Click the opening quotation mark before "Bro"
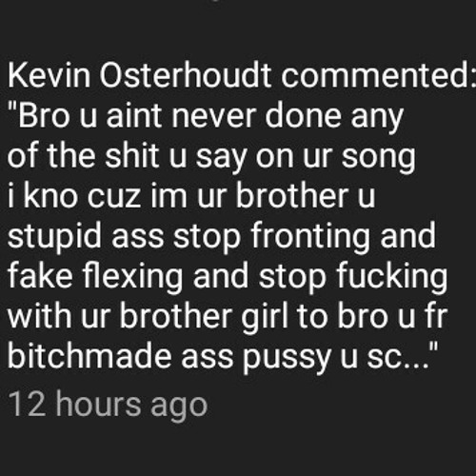The image size is (476, 476). pos(13,110)
